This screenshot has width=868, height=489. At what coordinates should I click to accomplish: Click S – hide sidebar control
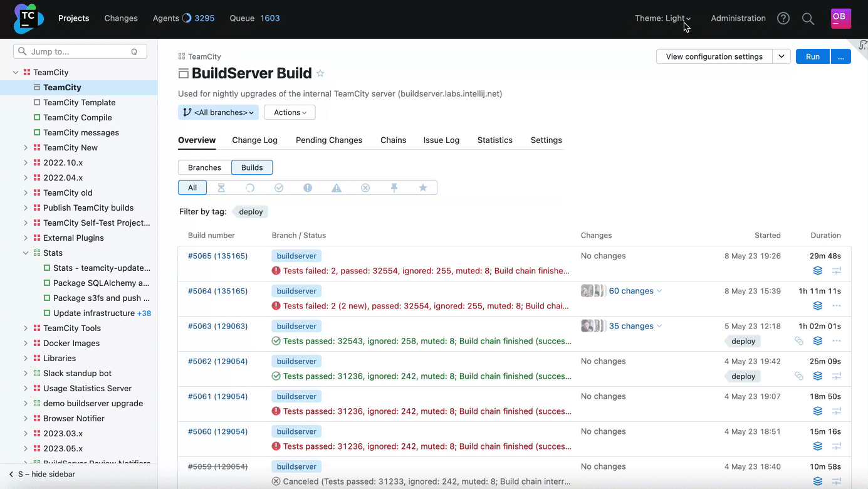(x=42, y=474)
